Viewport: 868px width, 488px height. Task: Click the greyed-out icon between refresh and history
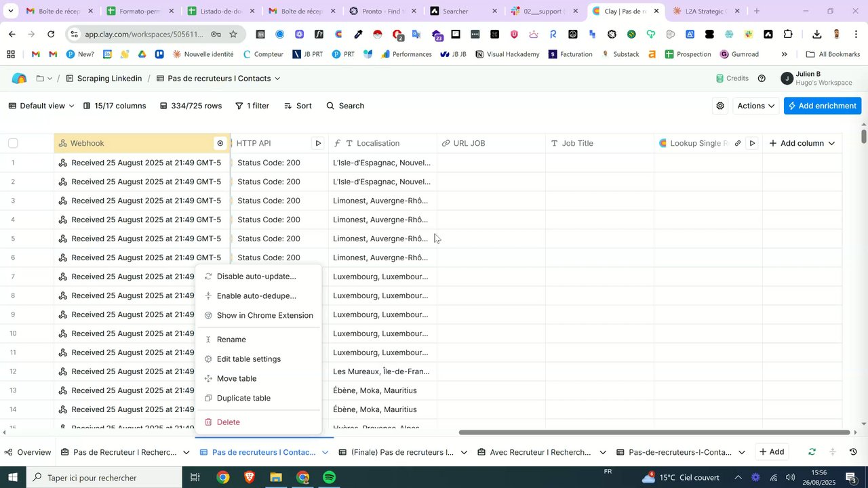(833, 452)
